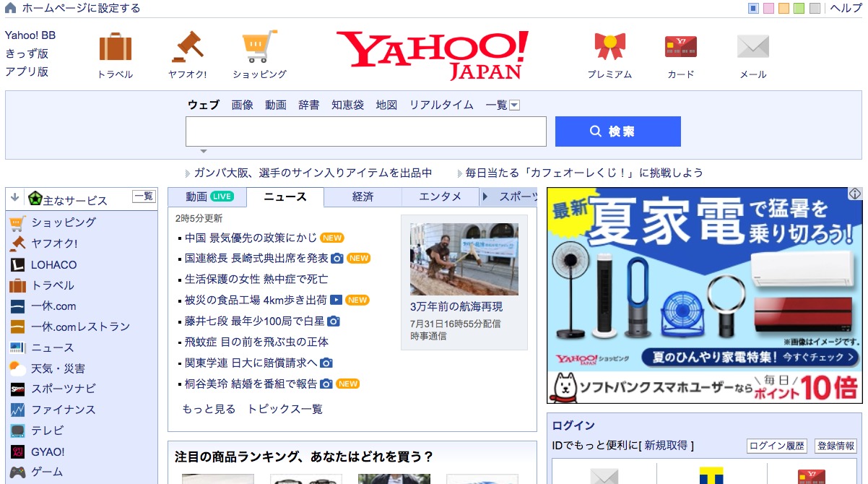This screenshot has width=868, height=484.
Task: Click the 夏家電 summer appliances ad banner
Action: (705, 295)
